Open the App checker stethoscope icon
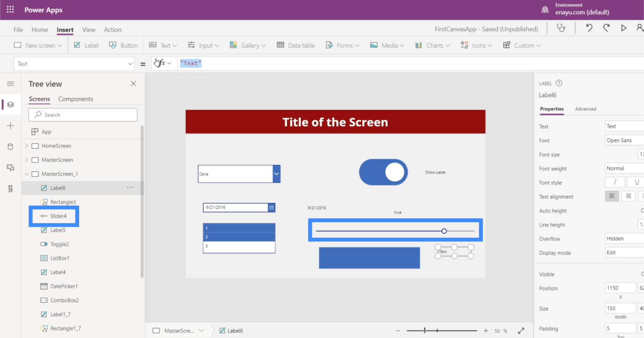 [x=561, y=28]
